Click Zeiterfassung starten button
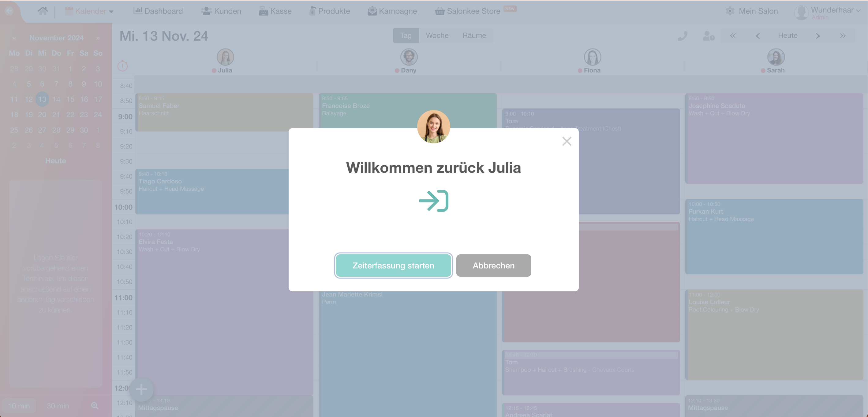This screenshot has width=868, height=417. [x=393, y=266]
